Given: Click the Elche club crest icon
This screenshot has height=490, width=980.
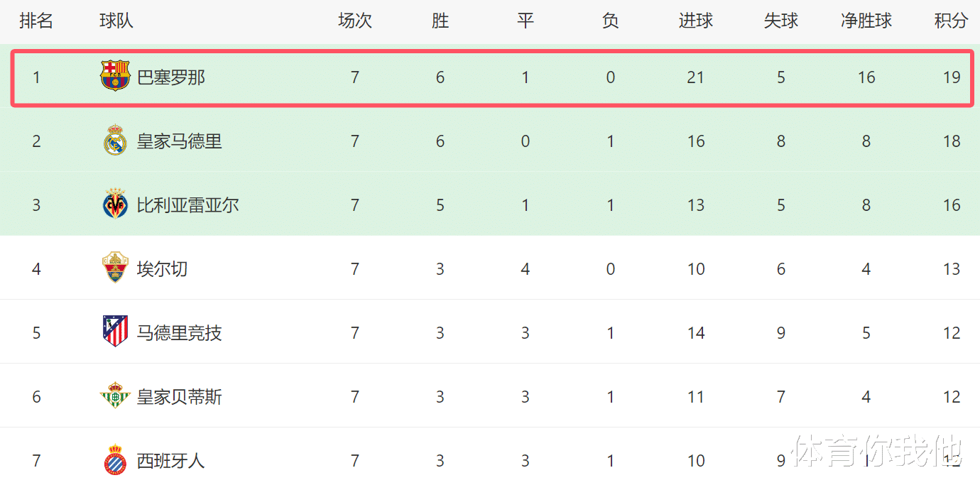Looking at the screenshot, I should 115,268.
